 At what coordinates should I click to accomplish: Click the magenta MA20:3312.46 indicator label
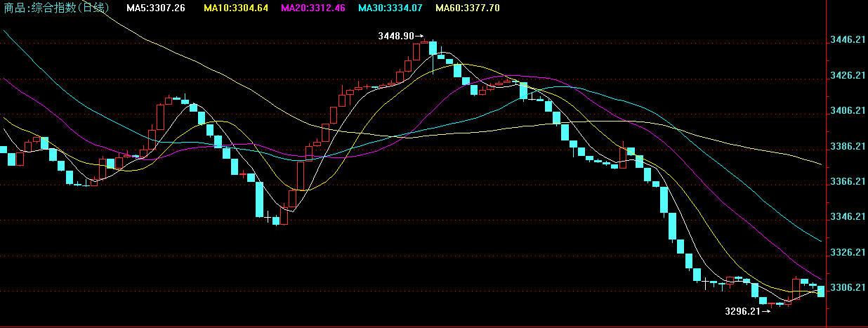pos(313,8)
